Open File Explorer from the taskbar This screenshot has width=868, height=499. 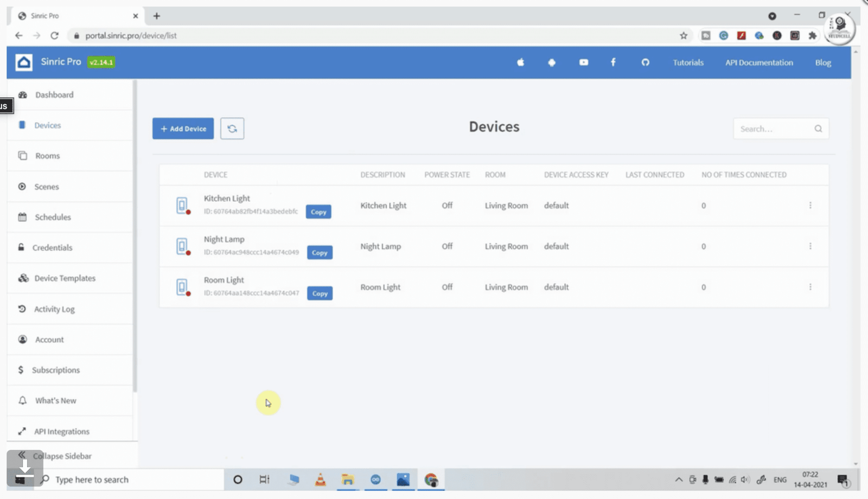(348, 479)
